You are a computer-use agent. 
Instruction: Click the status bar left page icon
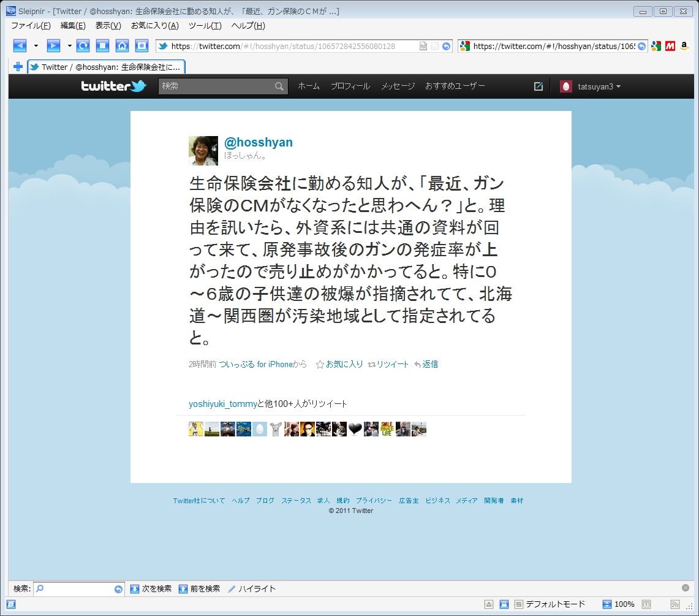click(x=11, y=604)
